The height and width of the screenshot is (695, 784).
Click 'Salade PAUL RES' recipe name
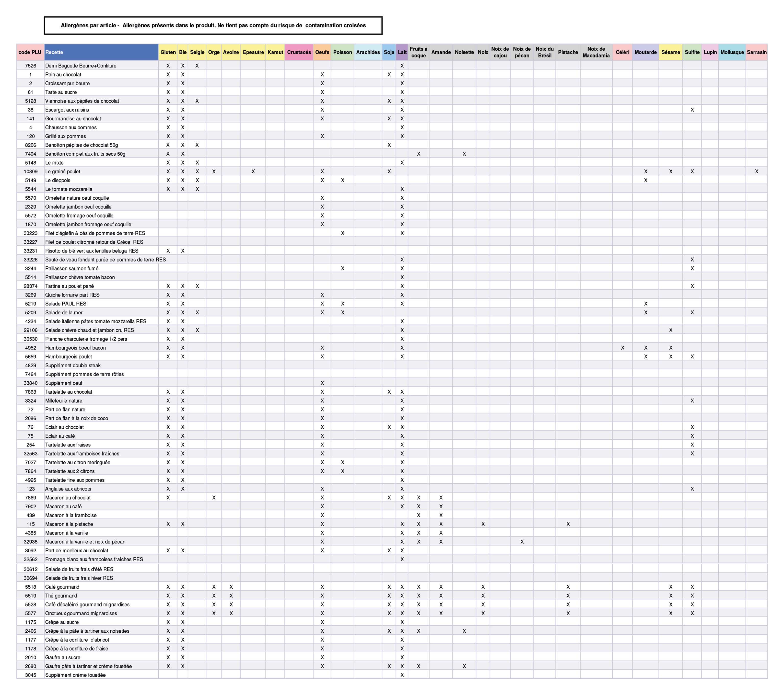(x=66, y=304)
